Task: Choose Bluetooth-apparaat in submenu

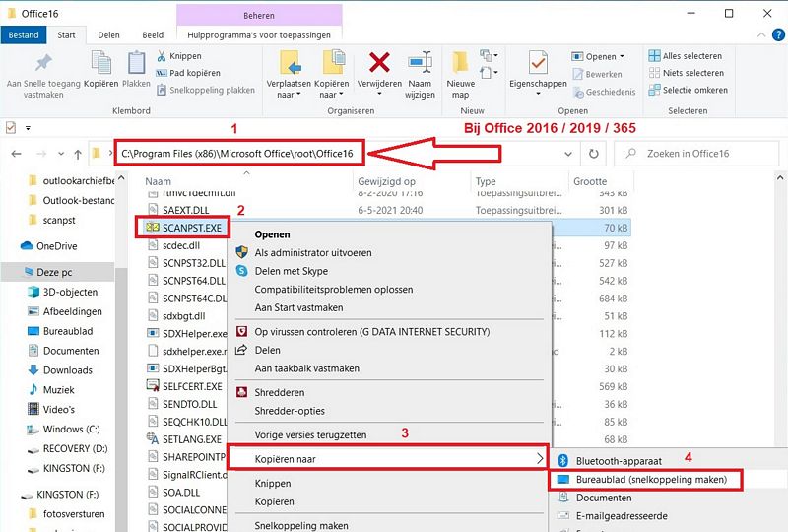Action: pyautogui.click(x=619, y=461)
